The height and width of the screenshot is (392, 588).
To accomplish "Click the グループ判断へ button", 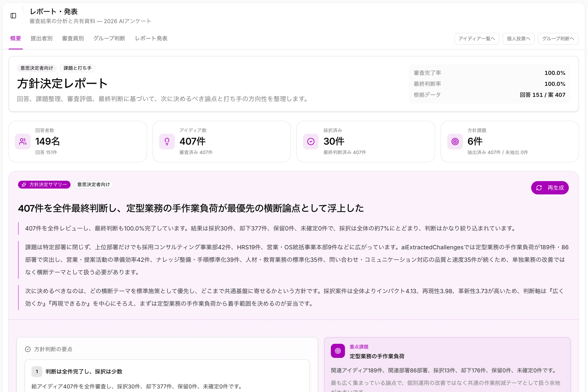I will pyautogui.click(x=558, y=39).
